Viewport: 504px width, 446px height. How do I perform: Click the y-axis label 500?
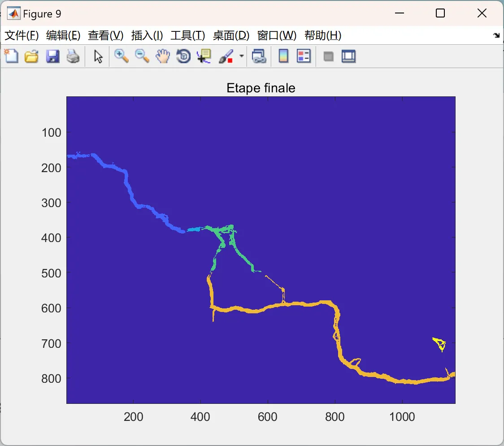(x=51, y=273)
